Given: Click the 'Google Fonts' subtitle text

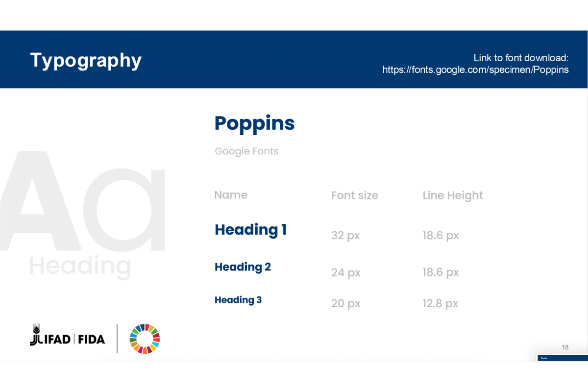Looking at the screenshot, I should click(x=246, y=151).
